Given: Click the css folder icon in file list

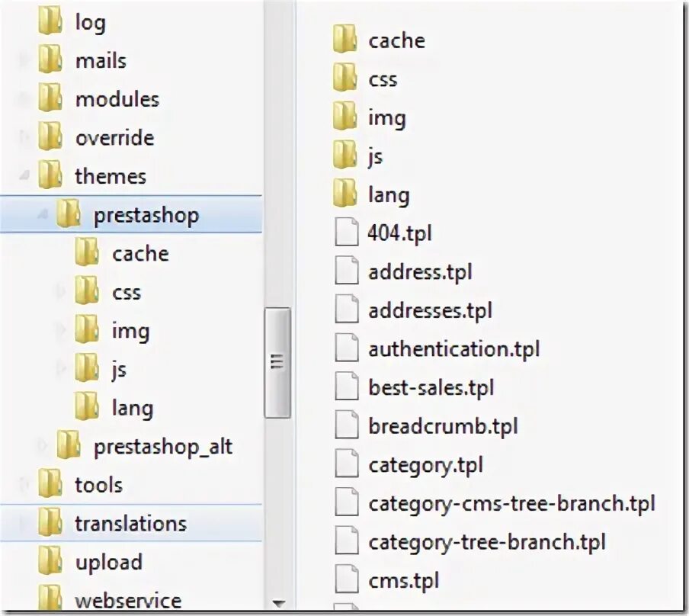Looking at the screenshot, I should pos(344,79).
